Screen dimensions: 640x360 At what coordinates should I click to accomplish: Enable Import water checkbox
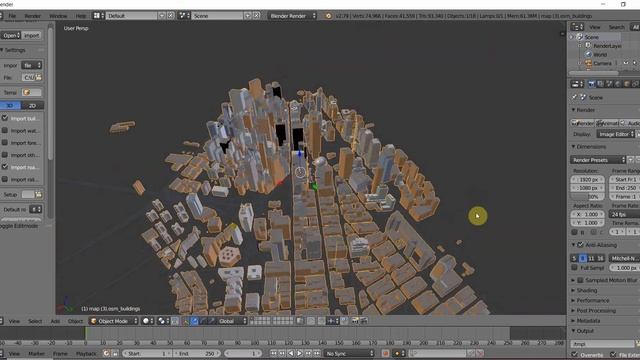coord(5,130)
